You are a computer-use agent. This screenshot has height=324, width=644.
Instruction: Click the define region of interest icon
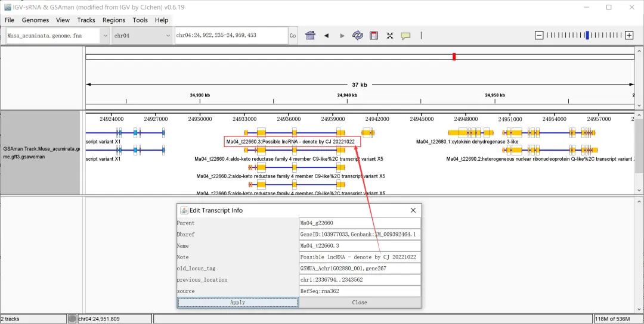(374, 36)
